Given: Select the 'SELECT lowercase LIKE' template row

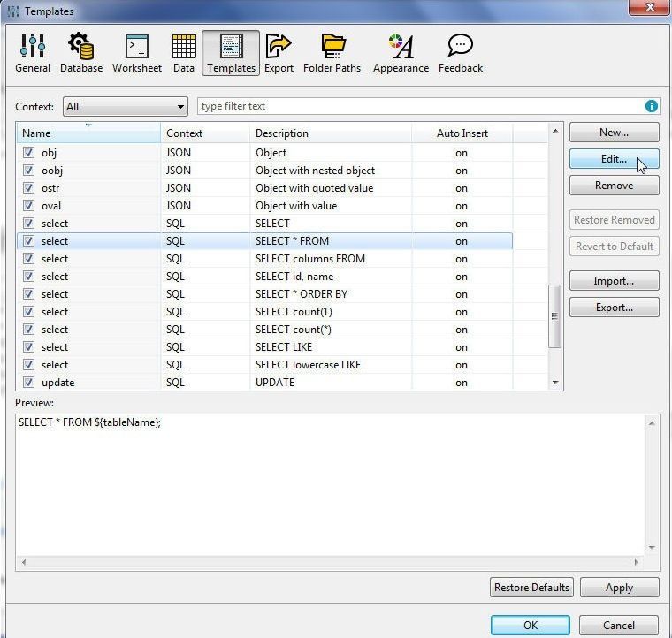Looking at the screenshot, I should 264,365.
